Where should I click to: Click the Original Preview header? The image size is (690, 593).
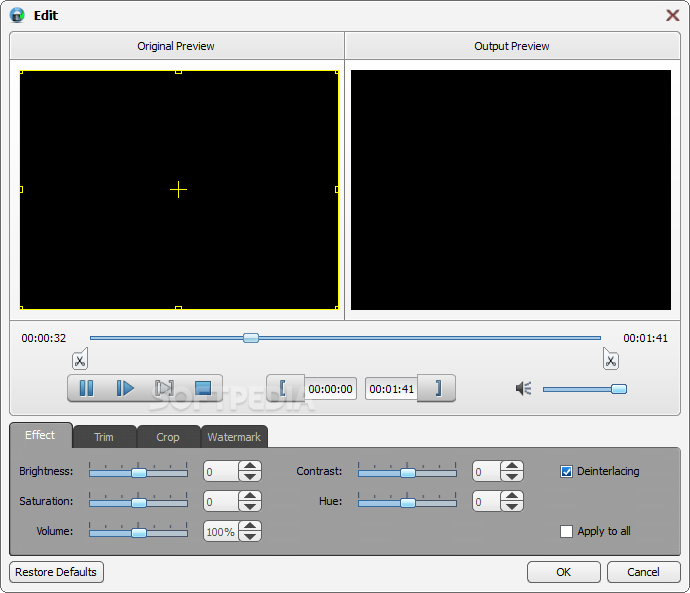point(176,46)
